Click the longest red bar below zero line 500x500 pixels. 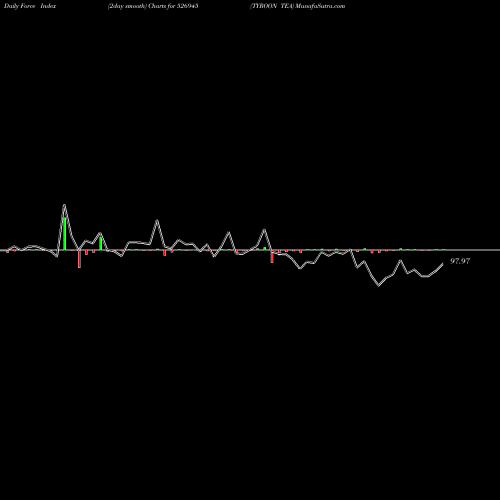point(79,259)
